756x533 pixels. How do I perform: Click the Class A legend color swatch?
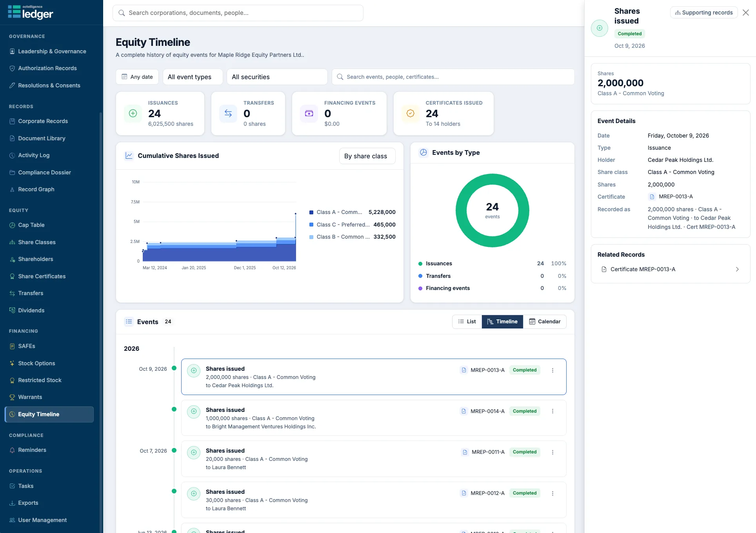point(311,212)
